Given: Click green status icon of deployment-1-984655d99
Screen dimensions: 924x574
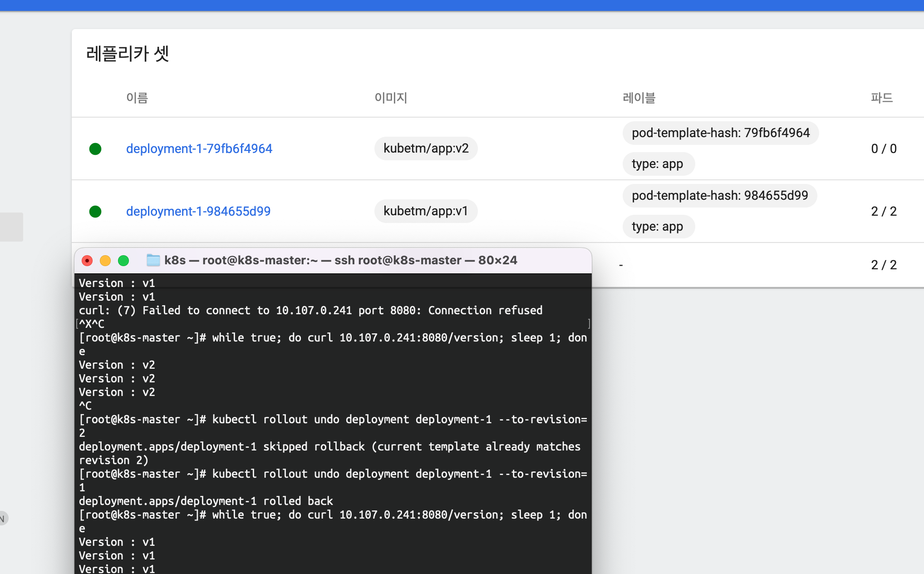Looking at the screenshot, I should click(95, 212).
